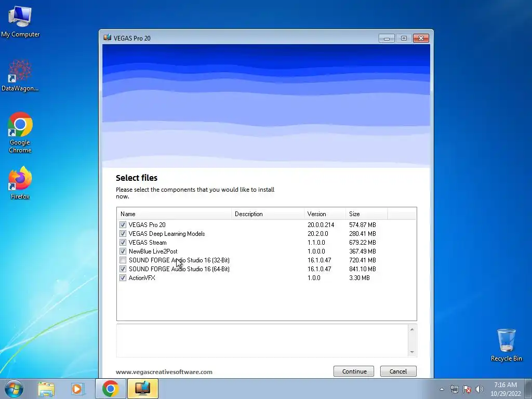Image resolution: width=532 pixels, height=399 pixels.
Task: Click the Description column header
Action: [268, 214]
